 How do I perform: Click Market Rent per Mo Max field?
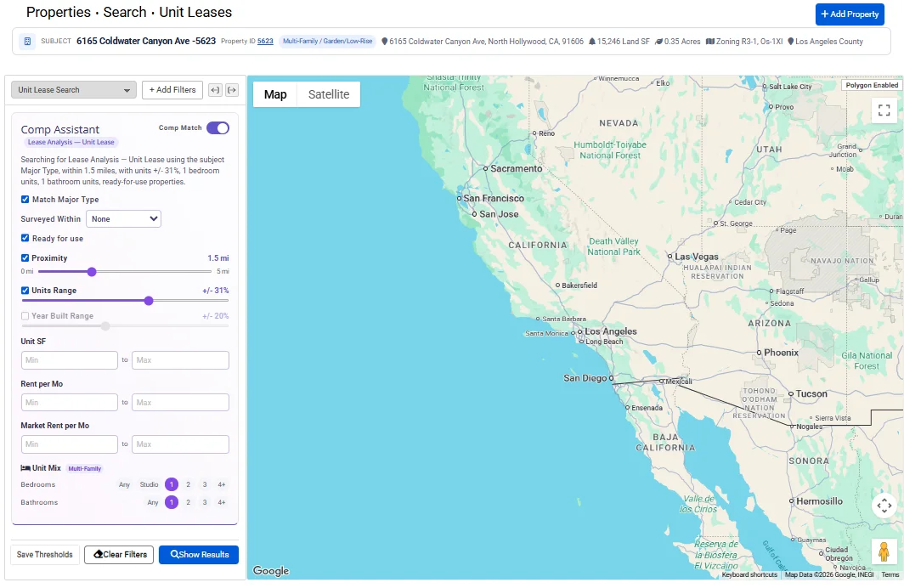click(x=180, y=444)
